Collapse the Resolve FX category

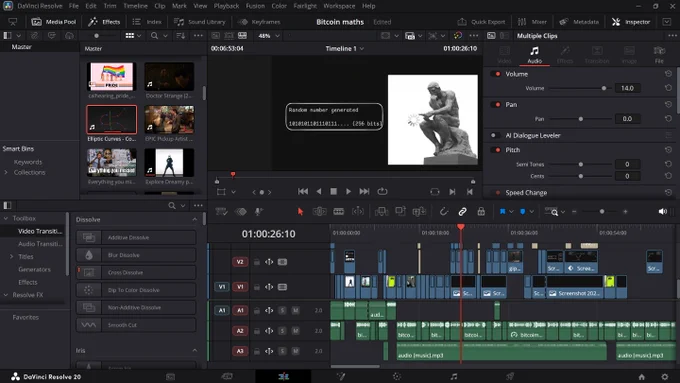tap(6, 295)
